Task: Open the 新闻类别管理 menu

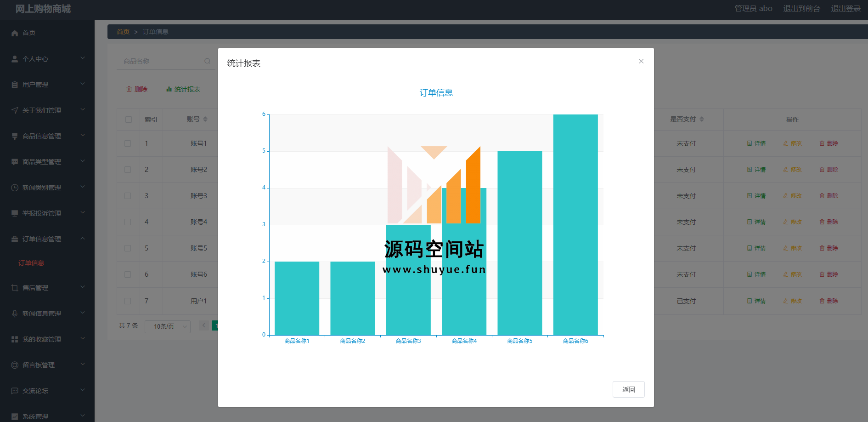Action: pyautogui.click(x=47, y=188)
